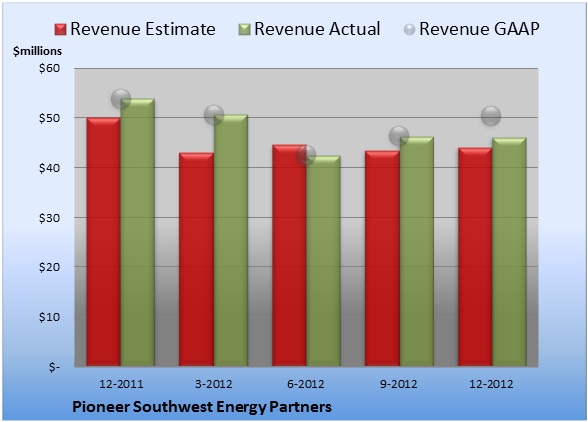Click the $60 axis label
This screenshot has width=588, height=422.
click(50, 68)
